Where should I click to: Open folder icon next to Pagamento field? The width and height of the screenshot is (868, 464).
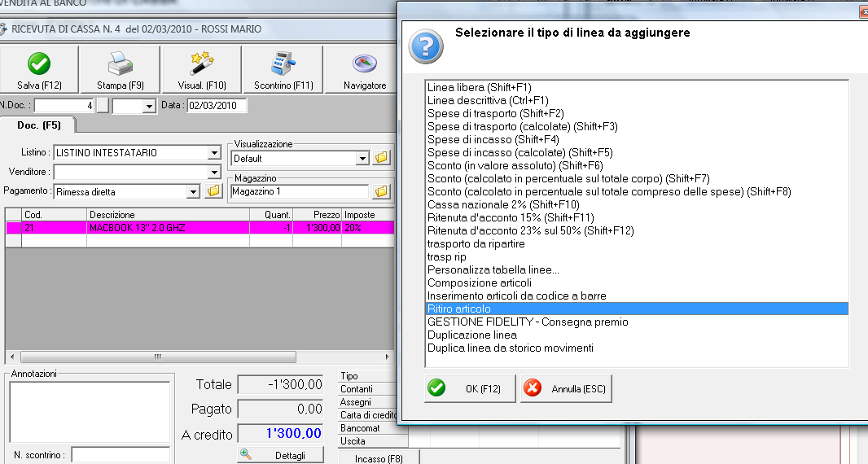point(213,191)
